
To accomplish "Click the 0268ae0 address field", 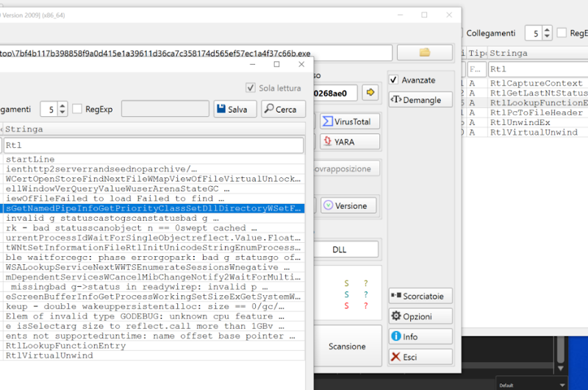I will [335, 93].
